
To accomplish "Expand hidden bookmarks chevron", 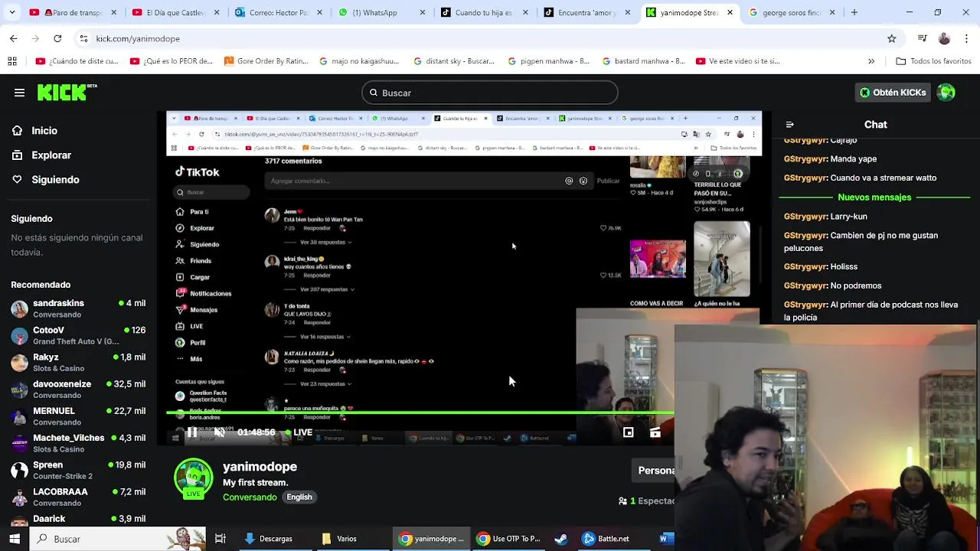I will (871, 61).
